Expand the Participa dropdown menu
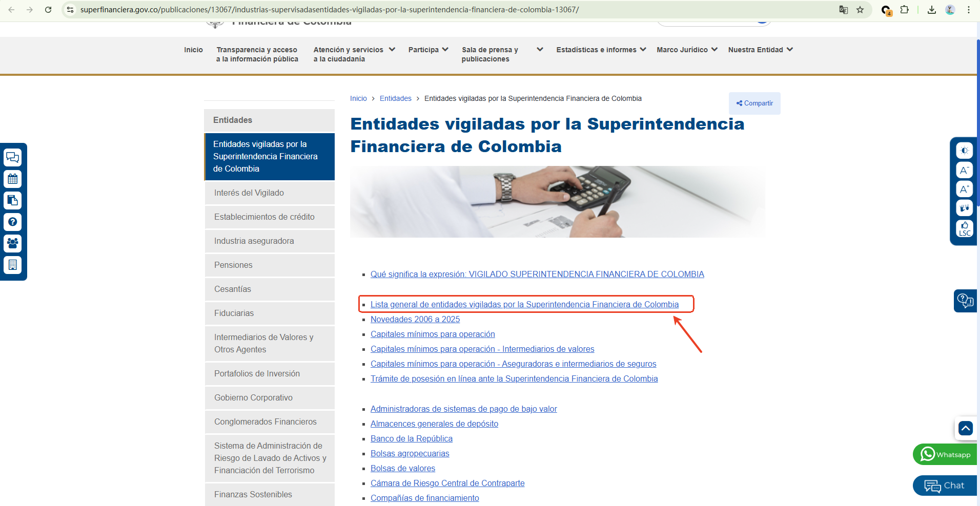This screenshot has height=506, width=980. (x=428, y=50)
